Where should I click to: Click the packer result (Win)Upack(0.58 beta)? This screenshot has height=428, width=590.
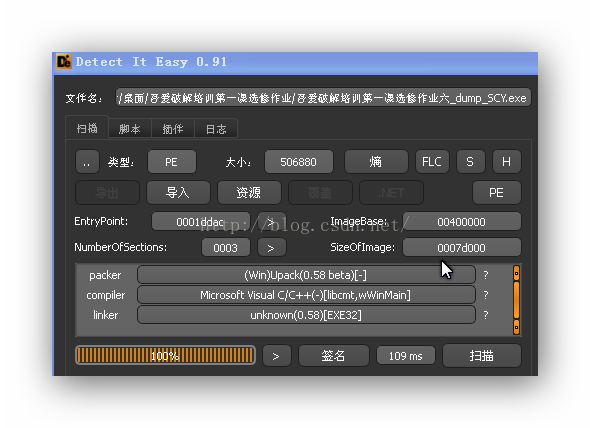306,275
